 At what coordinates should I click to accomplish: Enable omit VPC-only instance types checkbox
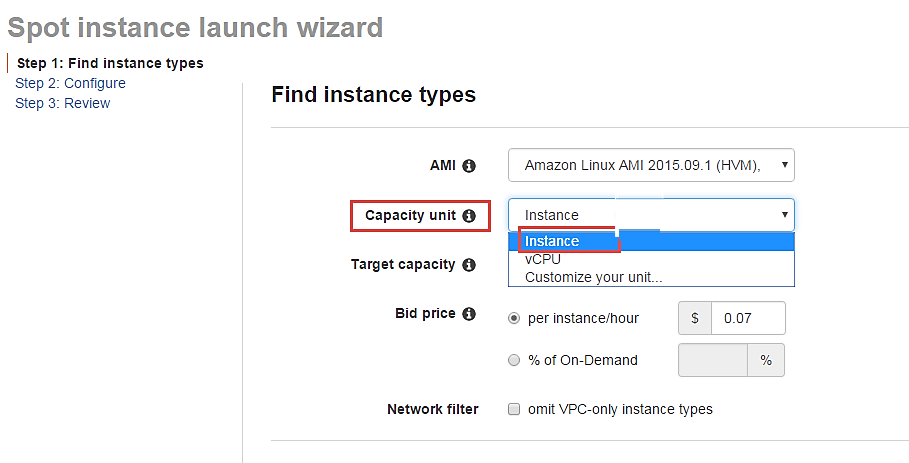tap(514, 409)
